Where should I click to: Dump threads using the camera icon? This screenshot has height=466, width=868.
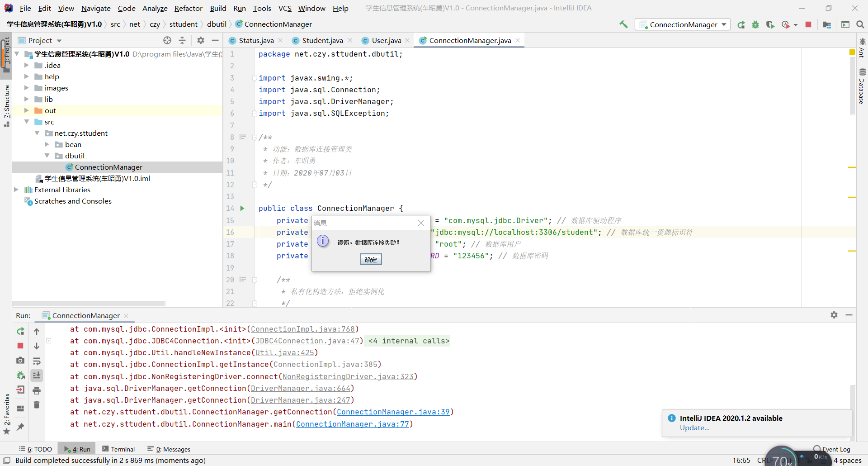[20, 361]
